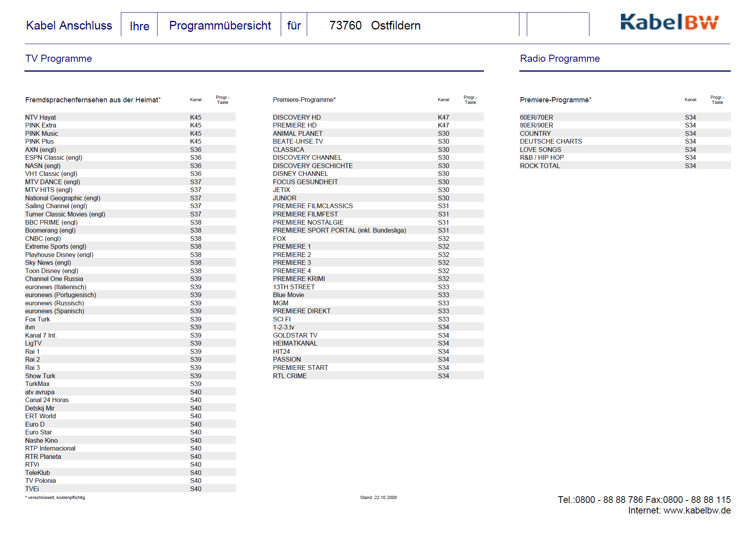Select National Geographic (engl) entry
756x534 pixels.
click(x=63, y=198)
